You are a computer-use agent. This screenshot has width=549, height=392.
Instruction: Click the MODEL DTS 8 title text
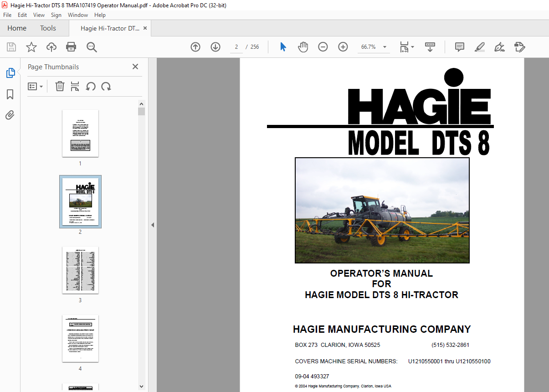click(x=419, y=143)
